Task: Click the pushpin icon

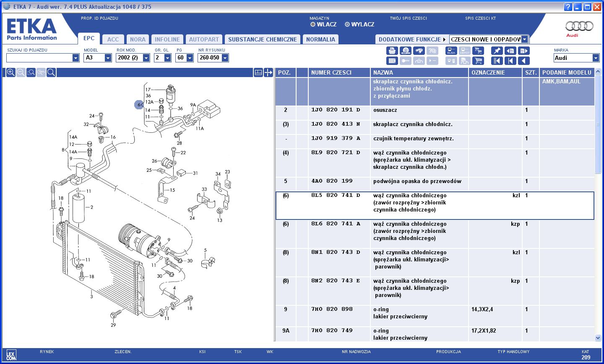Action: click(497, 51)
